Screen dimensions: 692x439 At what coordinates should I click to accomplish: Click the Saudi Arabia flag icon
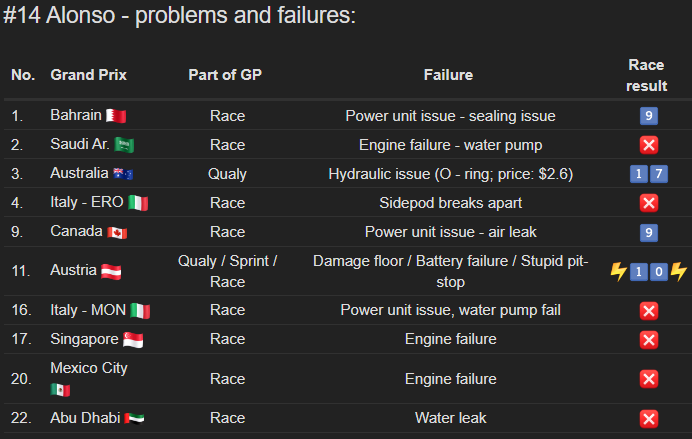[124, 145]
